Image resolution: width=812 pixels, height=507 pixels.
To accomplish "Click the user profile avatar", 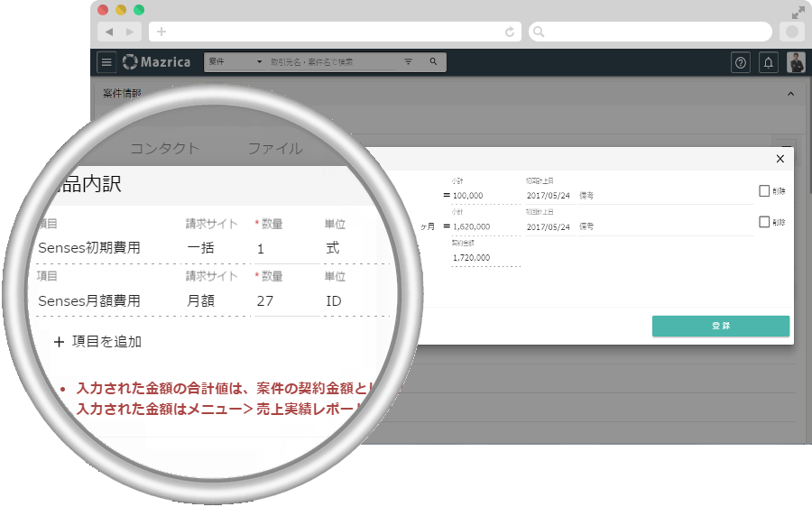I will click(796, 62).
